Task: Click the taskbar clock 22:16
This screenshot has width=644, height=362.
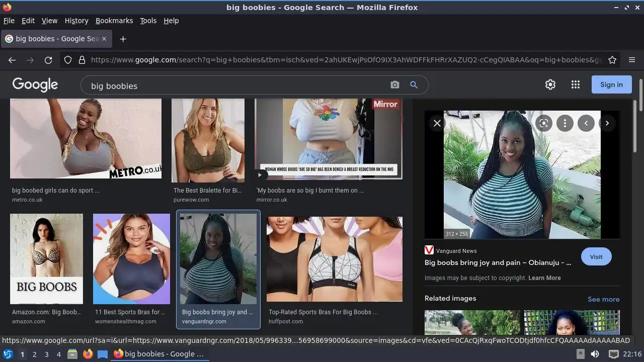Action: 632,354
